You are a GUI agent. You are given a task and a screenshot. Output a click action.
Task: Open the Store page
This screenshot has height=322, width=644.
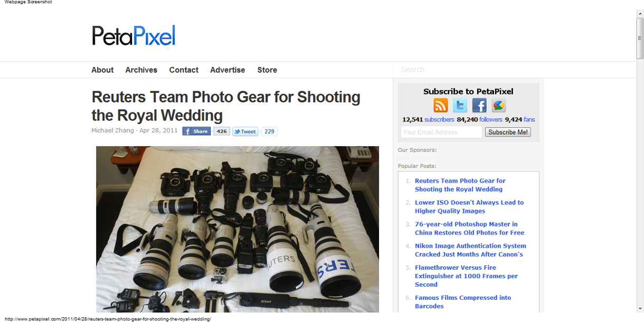pyautogui.click(x=267, y=70)
